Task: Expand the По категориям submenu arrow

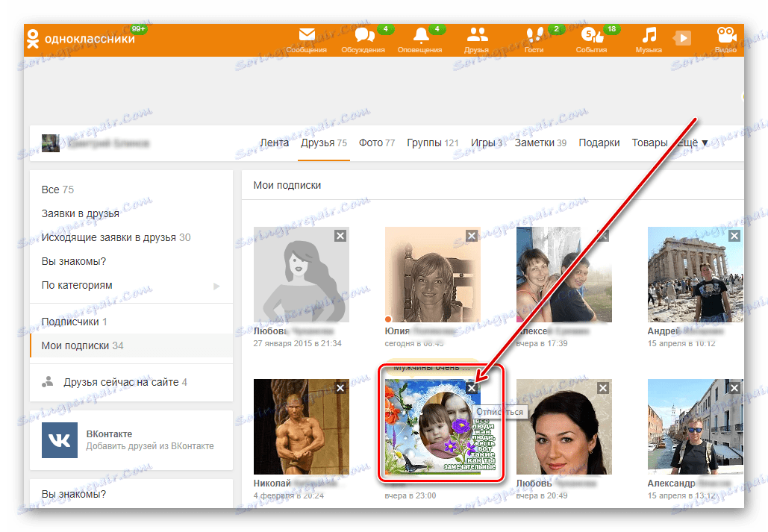Action: [x=216, y=285]
